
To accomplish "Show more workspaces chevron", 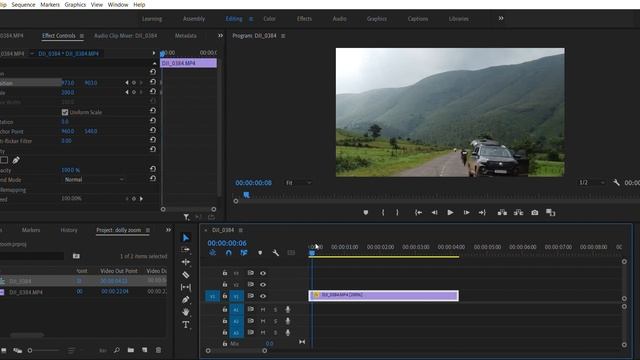I will coord(501,18).
